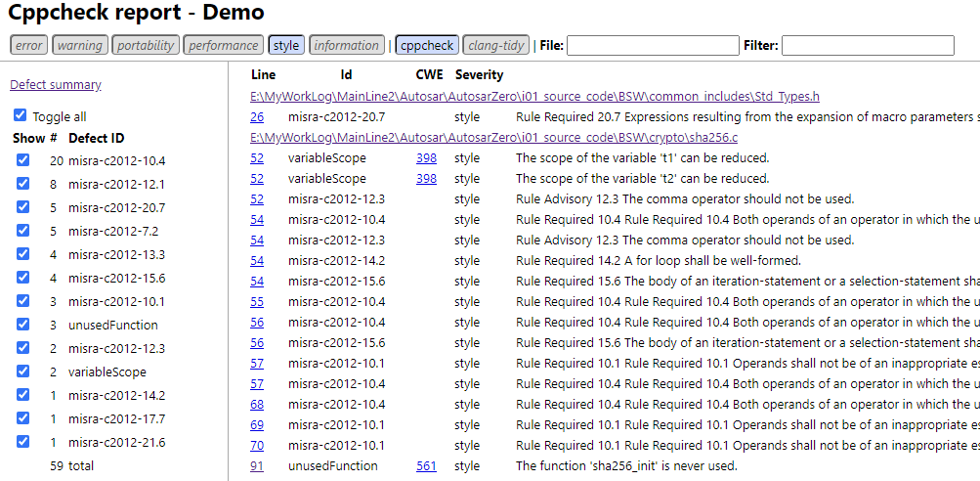Uncheck the misra-c2012-10.4 defect checkbox
Viewport: 980px width, 481px height.
(22, 160)
